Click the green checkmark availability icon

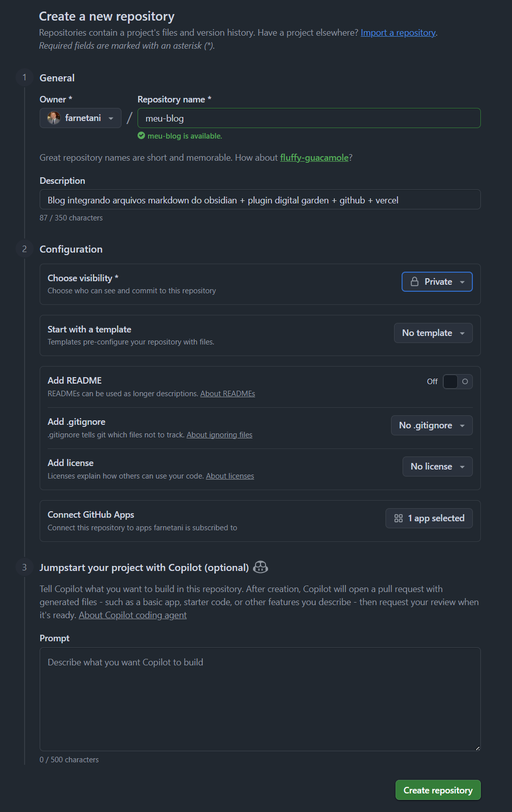[142, 136]
